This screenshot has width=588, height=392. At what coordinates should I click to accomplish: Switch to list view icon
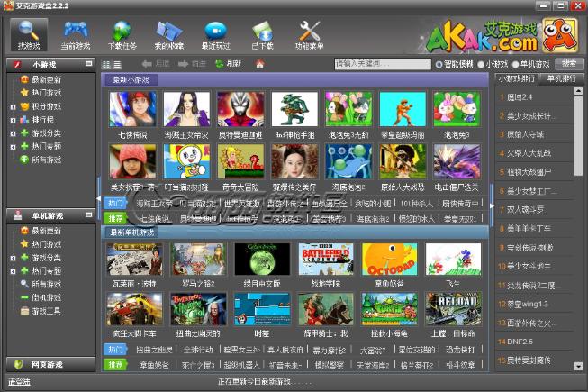pos(117,65)
